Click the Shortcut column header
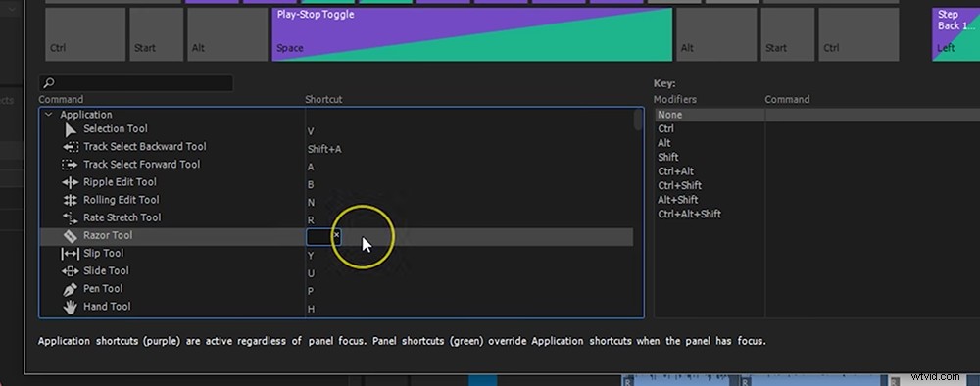Image resolution: width=980 pixels, height=386 pixels. click(x=323, y=99)
